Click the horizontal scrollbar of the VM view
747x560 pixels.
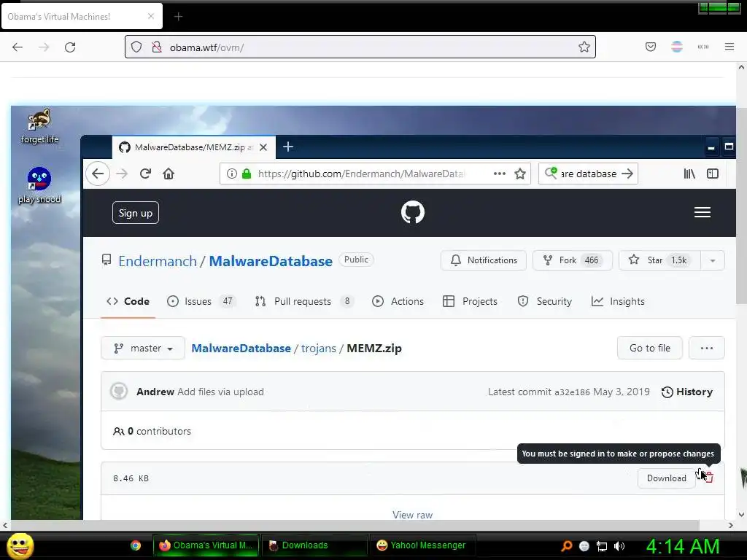tap(355, 525)
